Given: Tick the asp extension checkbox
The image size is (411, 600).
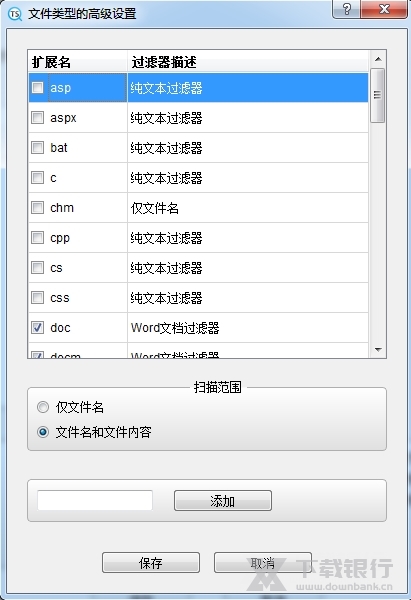Looking at the screenshot, I should pyautogui.click(x=38, y=88).
